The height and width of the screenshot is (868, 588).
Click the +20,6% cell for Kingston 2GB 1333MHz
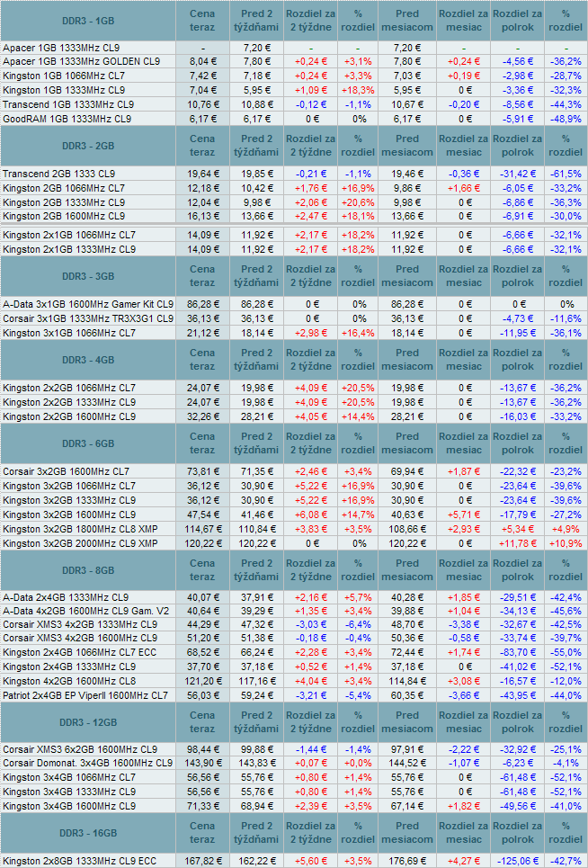point(358,202)
